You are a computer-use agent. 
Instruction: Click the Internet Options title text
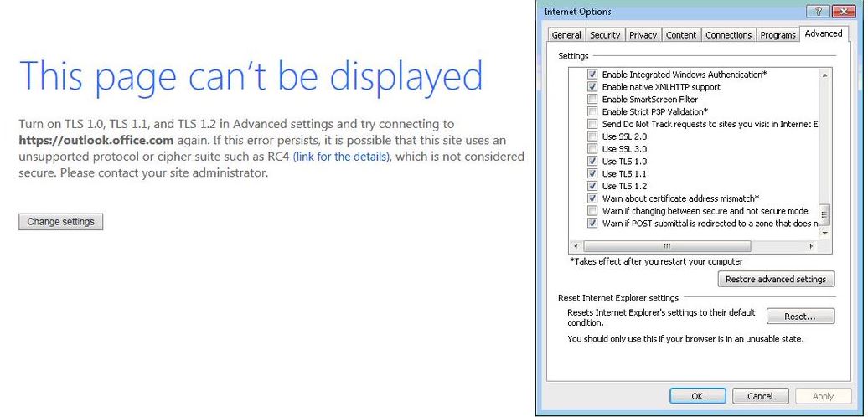pyautogui.click(x=577, y=12)
